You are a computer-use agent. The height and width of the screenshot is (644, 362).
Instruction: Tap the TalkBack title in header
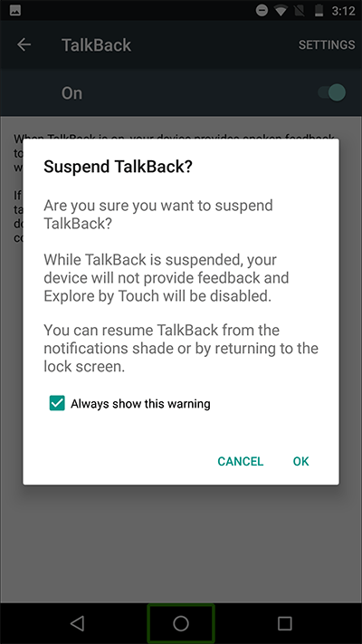[x=97, y=44]
